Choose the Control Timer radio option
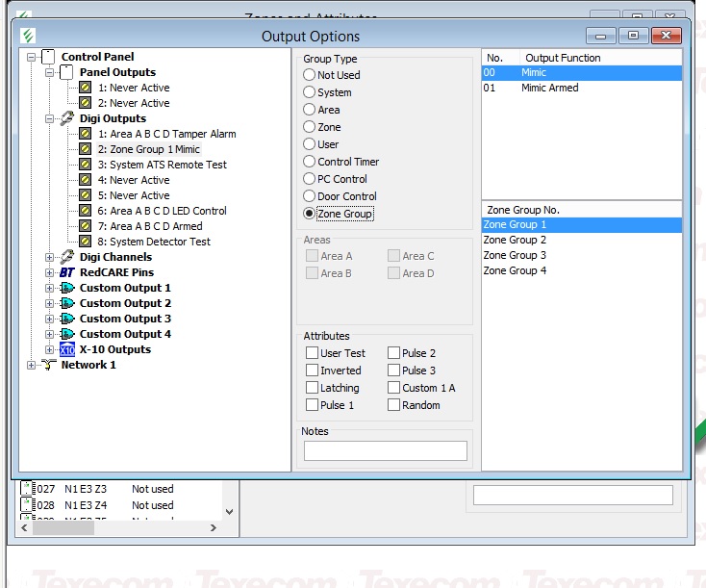706x588 pixels. [x=310, y=162]
